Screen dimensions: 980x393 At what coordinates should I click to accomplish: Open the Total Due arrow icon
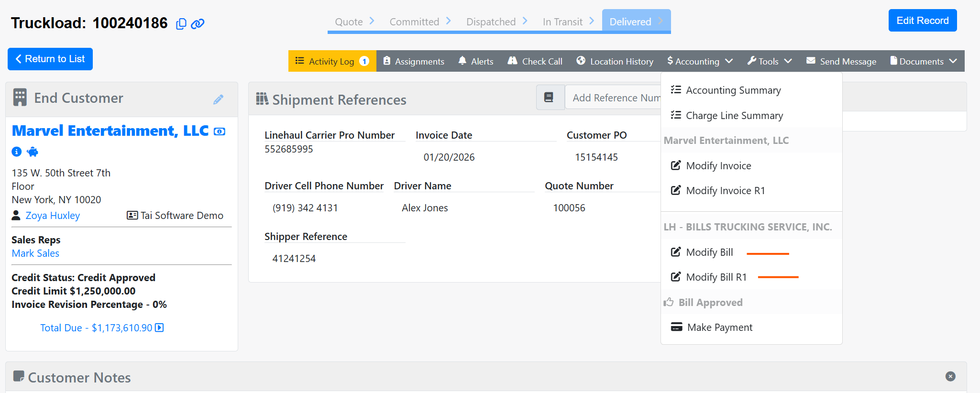point(160,328)
